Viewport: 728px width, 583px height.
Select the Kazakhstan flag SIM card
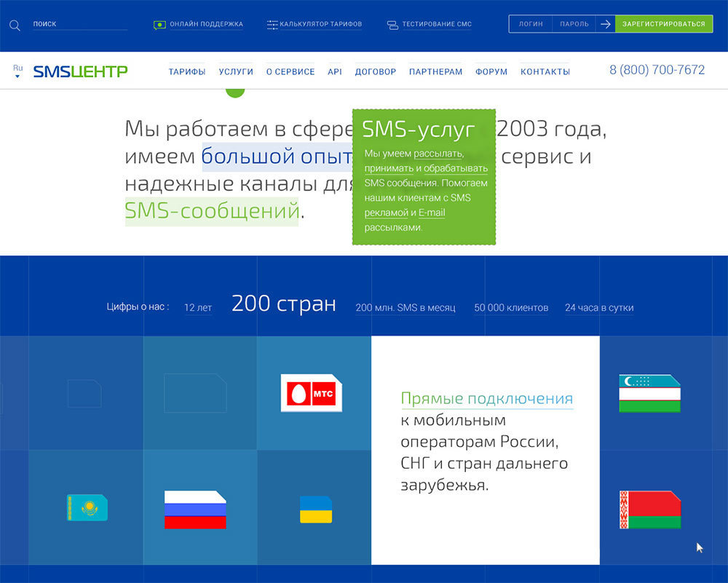tap(87, 507)
